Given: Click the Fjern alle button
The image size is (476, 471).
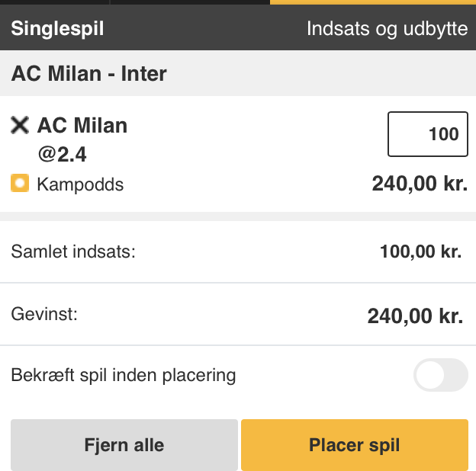Looking at the screenshot, I should pos(124,445).
